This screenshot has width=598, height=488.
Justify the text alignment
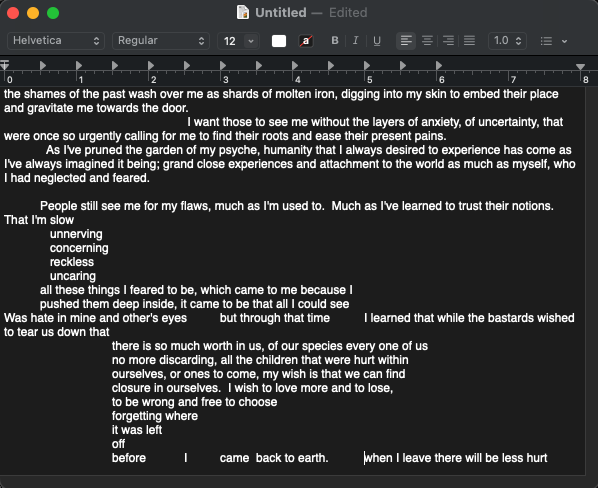pyautogui.click(x=469, y=40)
